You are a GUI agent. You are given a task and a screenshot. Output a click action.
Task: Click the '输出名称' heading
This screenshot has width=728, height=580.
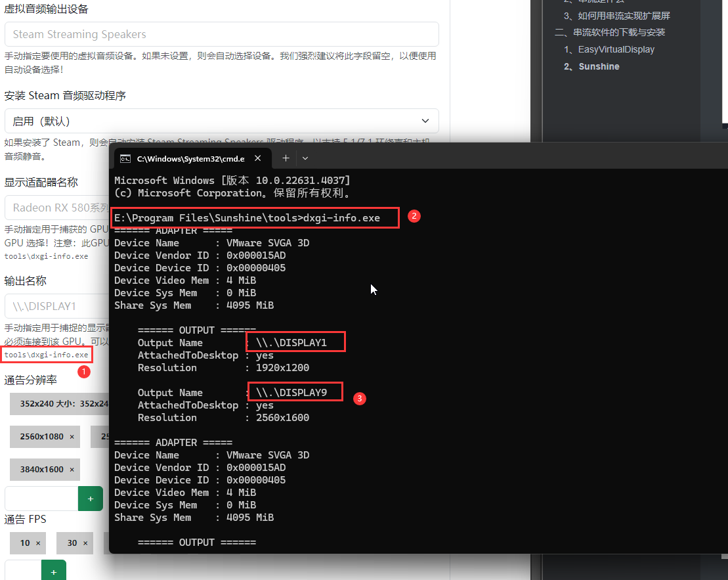point(25,280)
